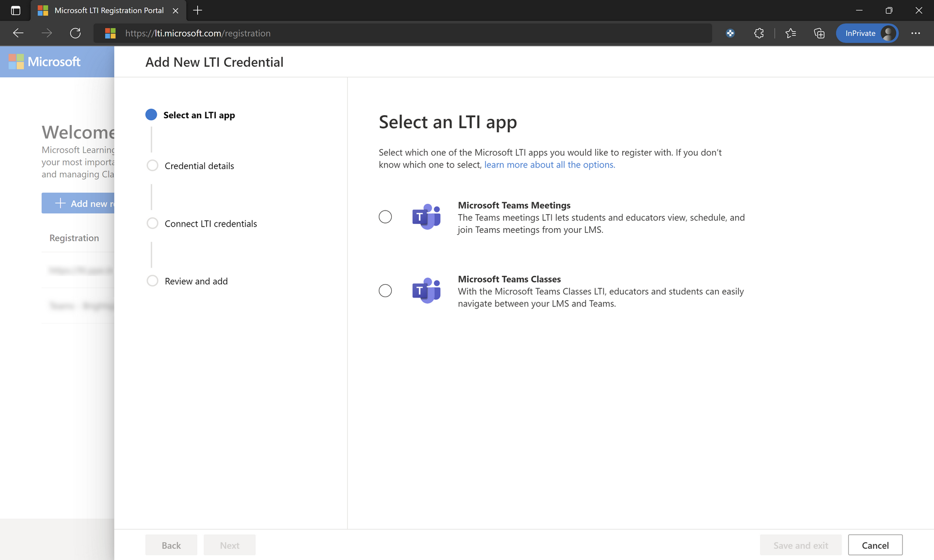The image size is (934, 560).
Task: Click the extensions puzzle piece icon
Action: (x=759, y=33)
